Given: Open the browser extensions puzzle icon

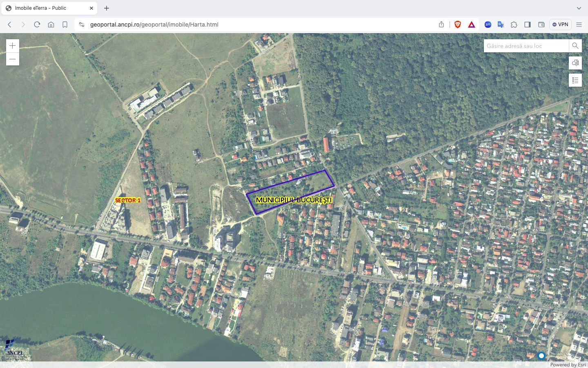Looking at the screenshot, I should coord(514,25).
